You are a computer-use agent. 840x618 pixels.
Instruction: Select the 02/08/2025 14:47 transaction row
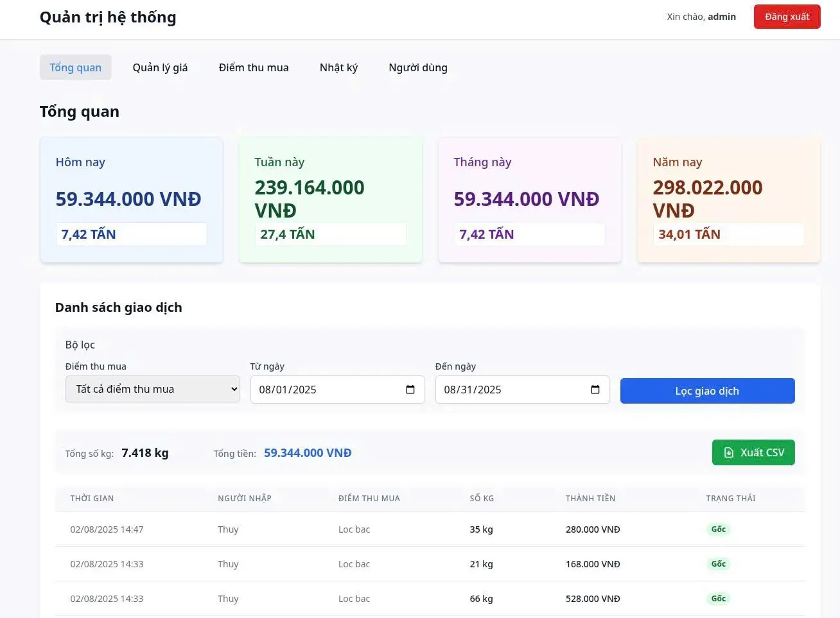(x=430, y=529)
